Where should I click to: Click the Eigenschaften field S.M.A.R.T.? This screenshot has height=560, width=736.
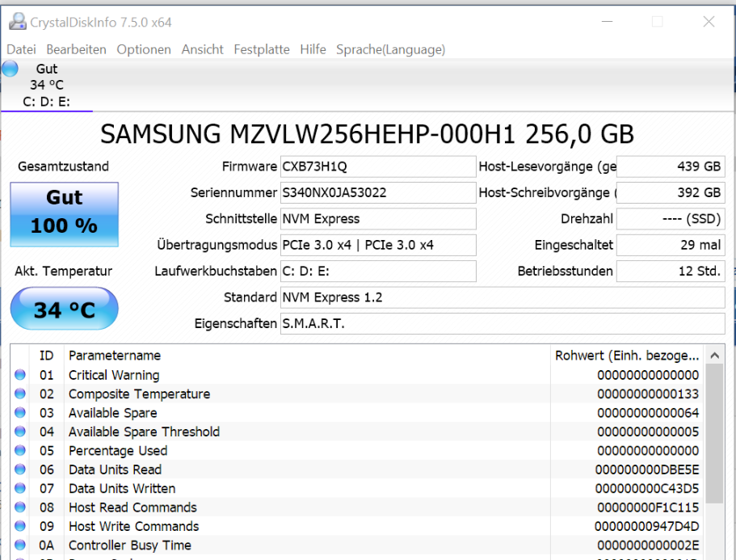point(503,324)
